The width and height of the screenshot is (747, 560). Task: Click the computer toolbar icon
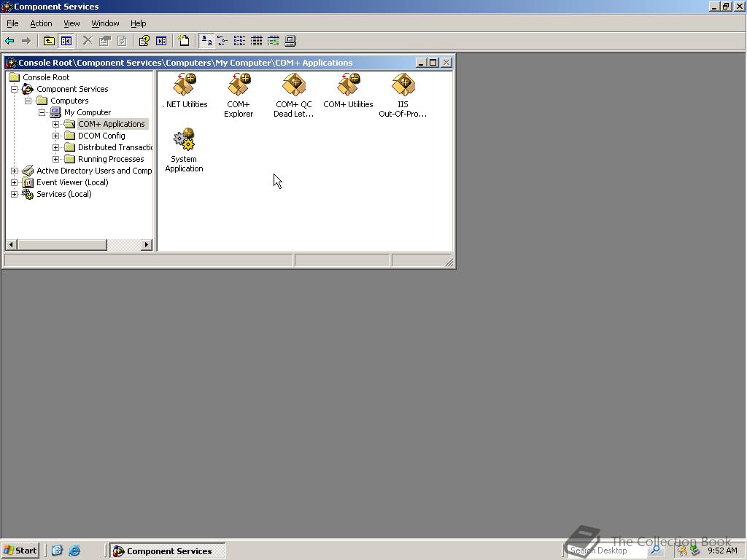point(290,41)
